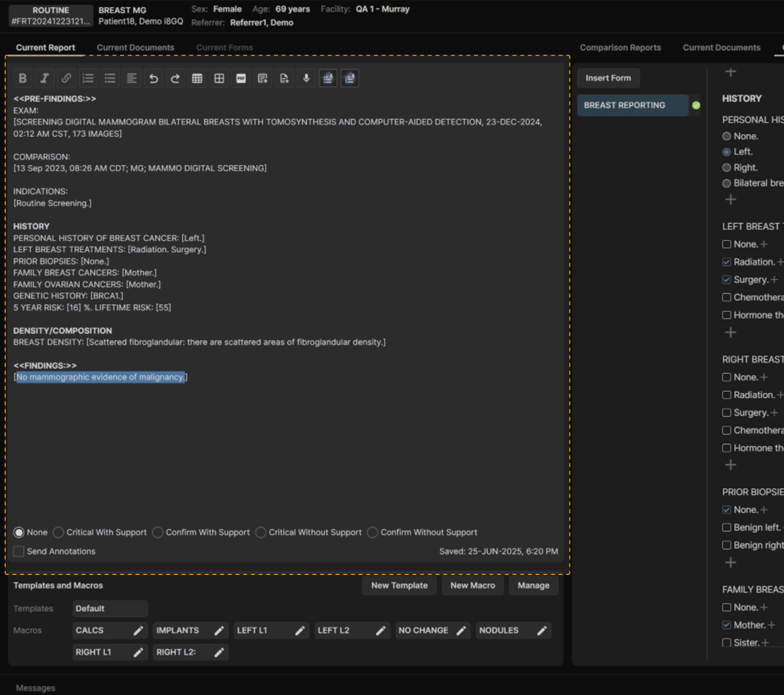
Task: Uncheck Radiation under Left Breast treatments
Action: point(727,262)
